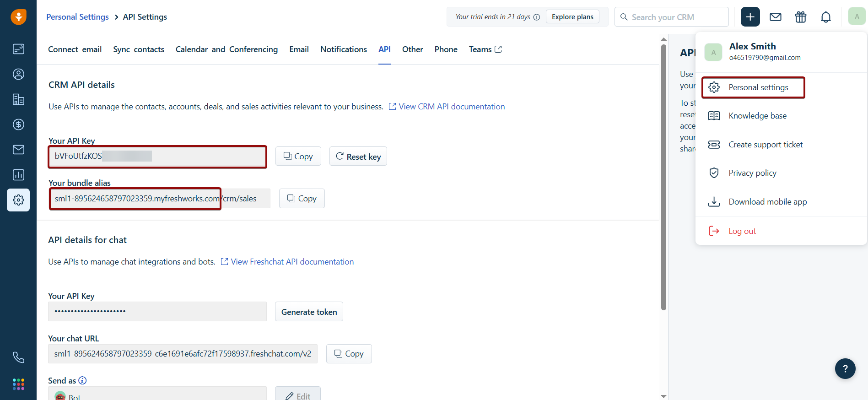Open the Deals dollar icon in sidebar
868x400 pixels.
(x=18, y=124)
